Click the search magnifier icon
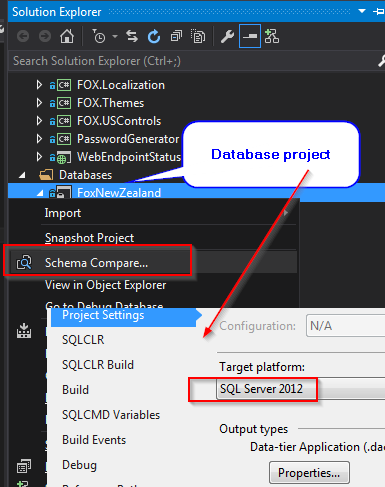The height and width of the screenshot is (487, 385). point(382,61)
